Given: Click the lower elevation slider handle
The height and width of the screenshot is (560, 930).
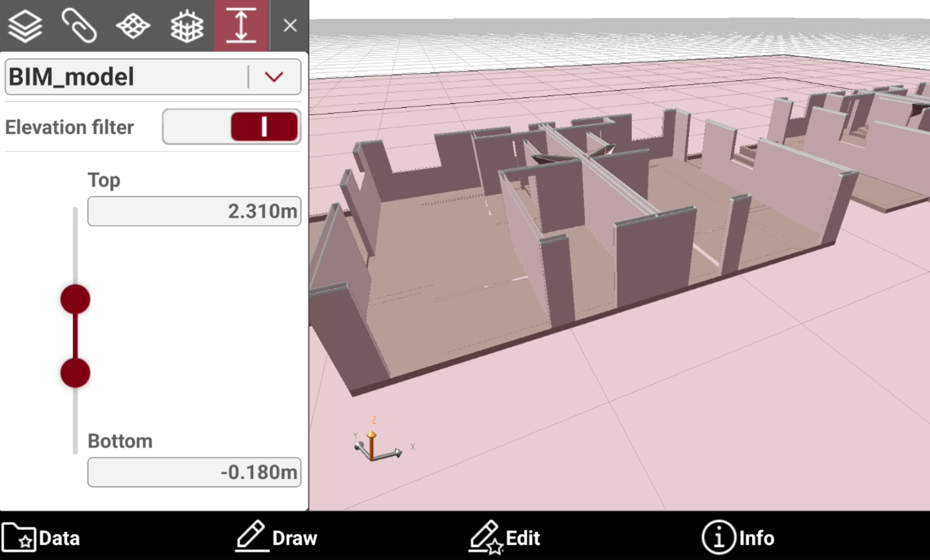Looking at the screenshot, I should (x=76, y=373).
